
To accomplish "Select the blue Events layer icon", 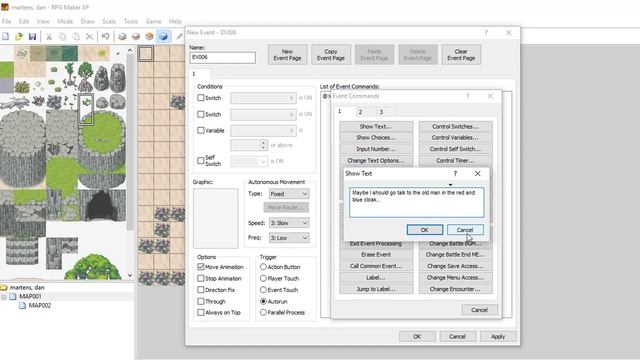I will coord(163,37).
